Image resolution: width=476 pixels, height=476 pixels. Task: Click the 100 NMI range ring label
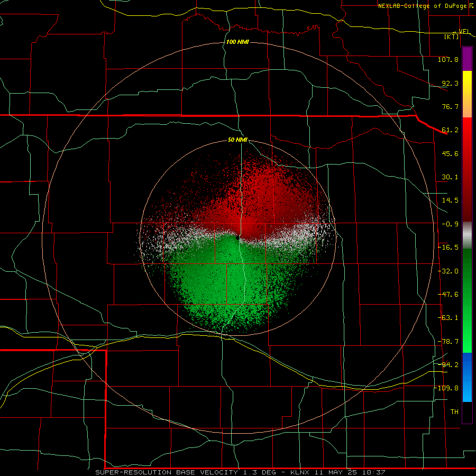(237, 42)
